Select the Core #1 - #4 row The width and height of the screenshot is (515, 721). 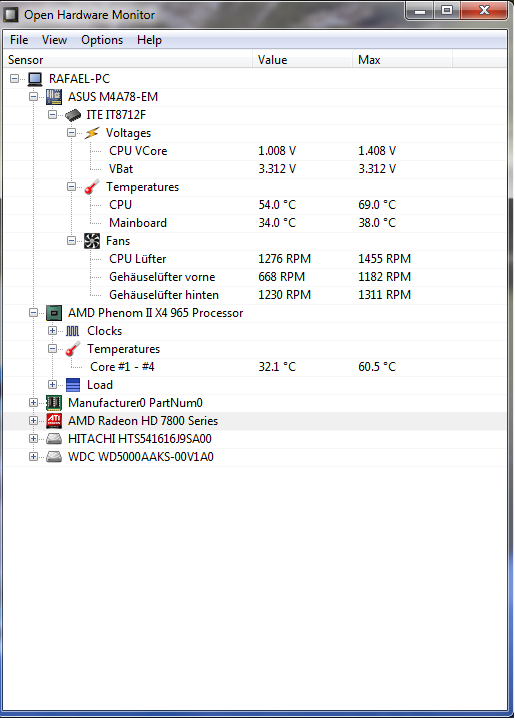(255, 367)
